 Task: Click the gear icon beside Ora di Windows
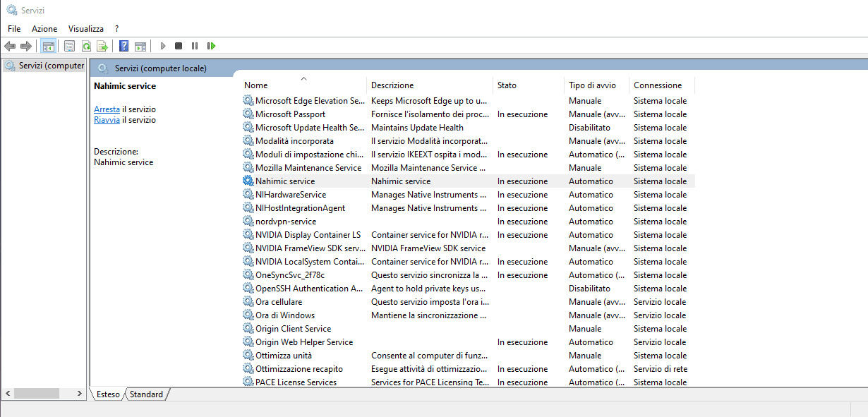point(248,315)
